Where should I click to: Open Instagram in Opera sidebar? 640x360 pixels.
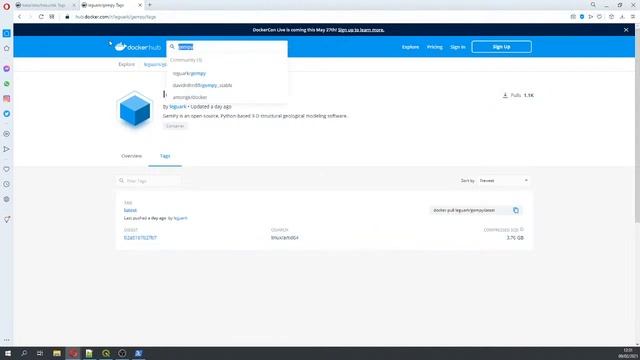pos(7,99)
